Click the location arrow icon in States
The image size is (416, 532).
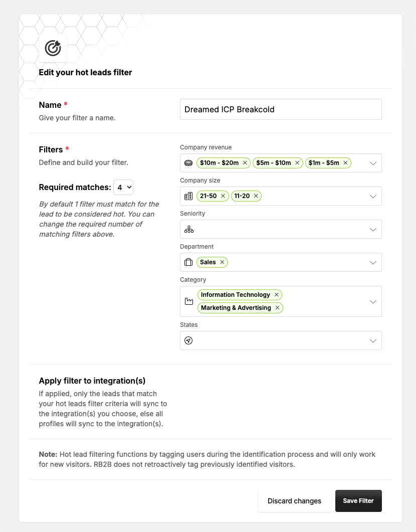[188, 340]
